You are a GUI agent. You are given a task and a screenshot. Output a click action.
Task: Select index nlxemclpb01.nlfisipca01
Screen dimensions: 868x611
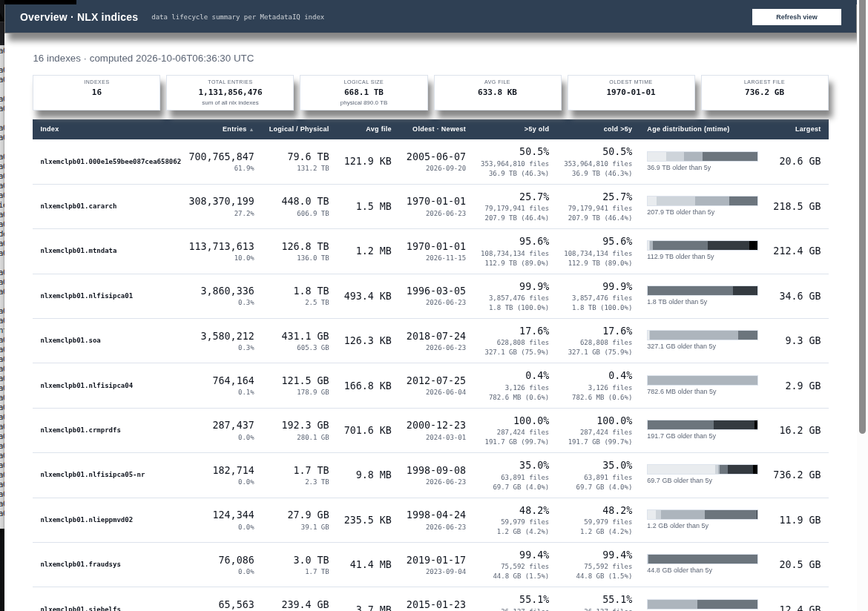tap(86, 296)
